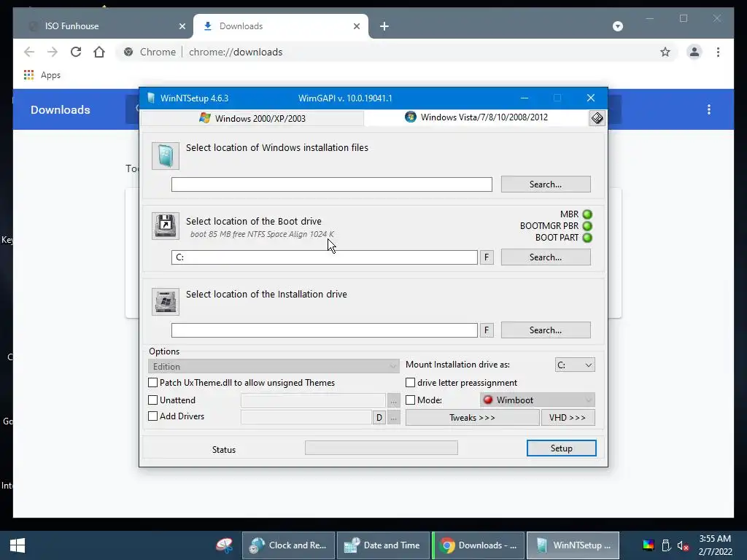Click the WinNTSetup taskbar button
747x560 pixels.
point(573,545)
